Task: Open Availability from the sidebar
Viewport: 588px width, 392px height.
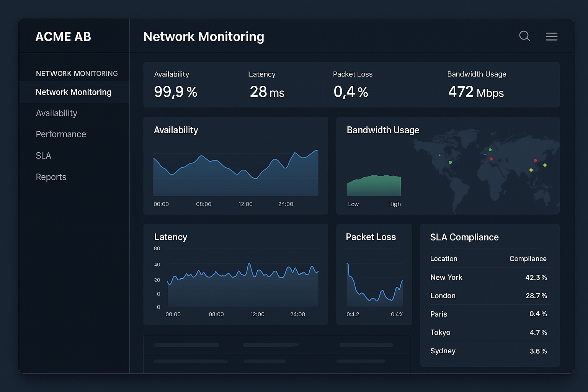Action: pyautogui.click(x=56, y=113)
